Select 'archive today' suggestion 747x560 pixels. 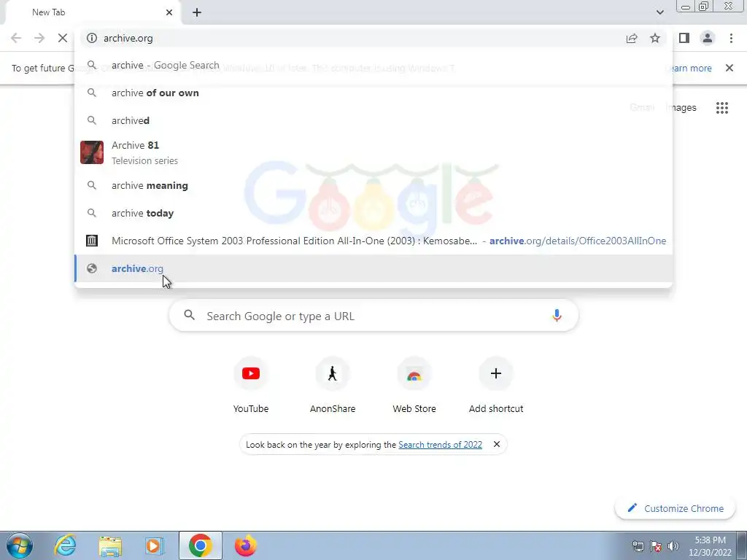click(373, 213)
